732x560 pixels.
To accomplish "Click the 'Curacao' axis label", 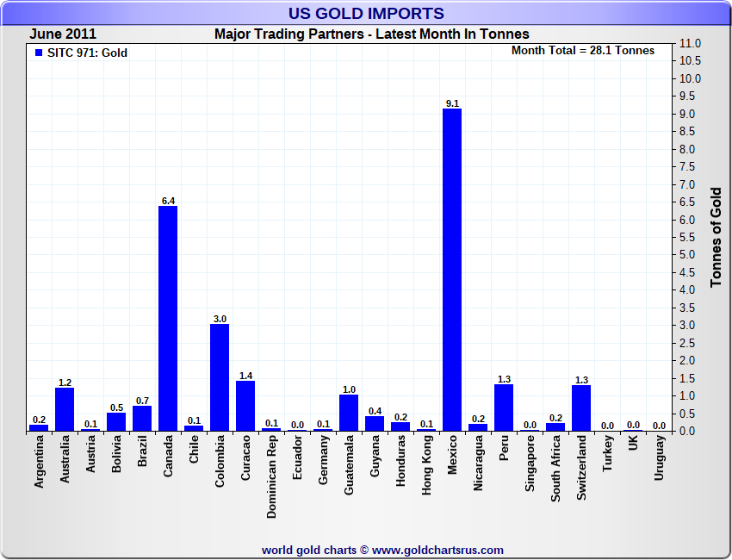I will pyautogui.click(x=246, y=457).
